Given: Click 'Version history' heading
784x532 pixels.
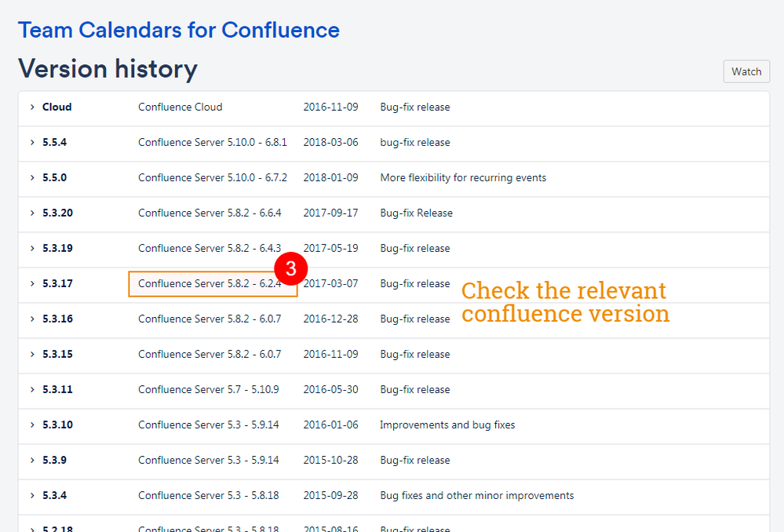Looking at the screenshot, I should pos(108,69).
